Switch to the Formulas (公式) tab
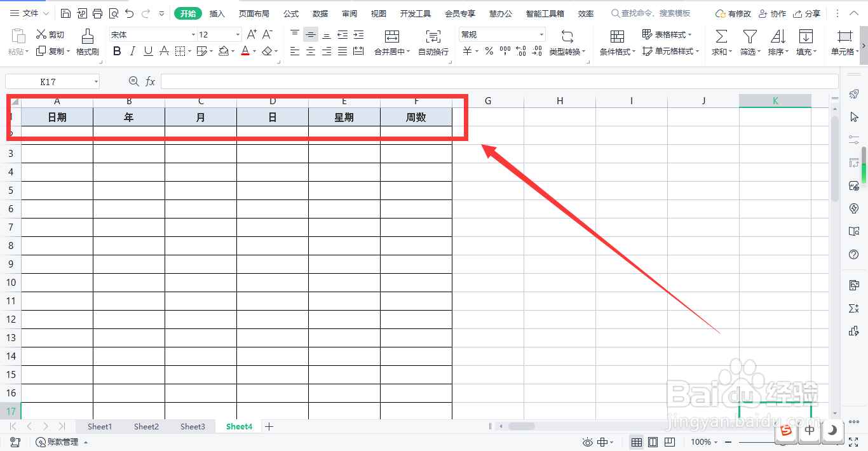Screen dimensions: 868x451 point(291,13)
